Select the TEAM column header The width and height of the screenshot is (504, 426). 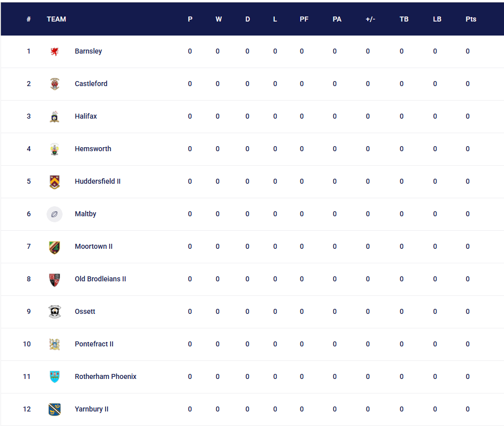pyautogui.click(x=56, y=20)
